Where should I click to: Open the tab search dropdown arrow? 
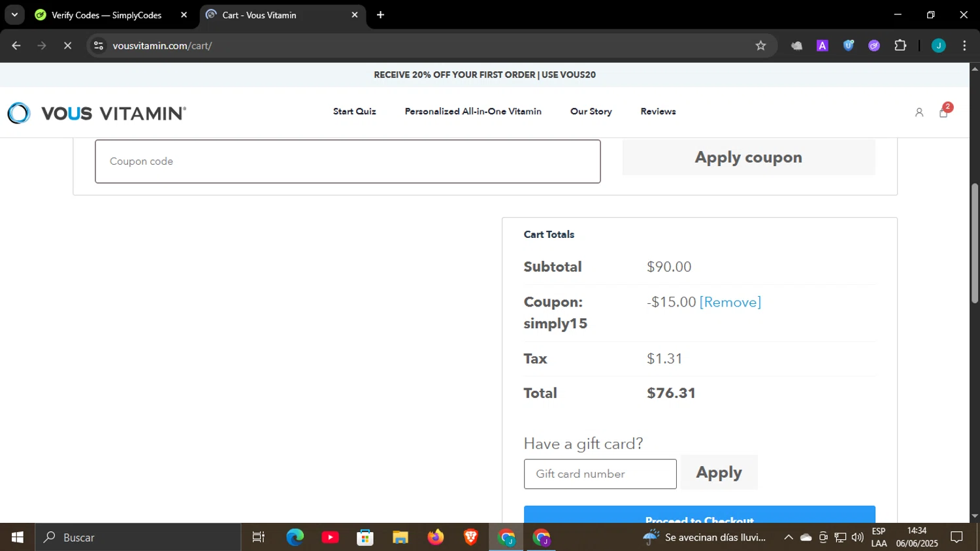pos(14,14)
